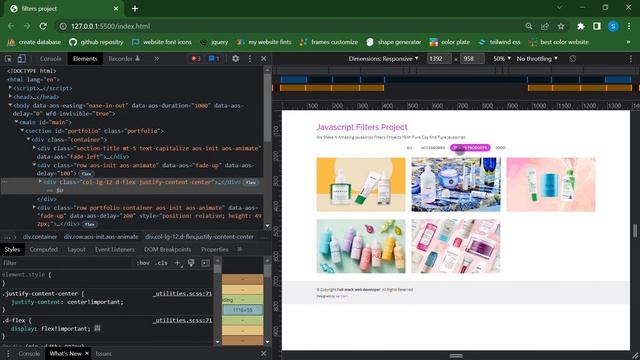Click flex badge on col-lg-12 node
Image resolution: width=640 pixels, height=360 pixels.
click(x=251, y=182)
